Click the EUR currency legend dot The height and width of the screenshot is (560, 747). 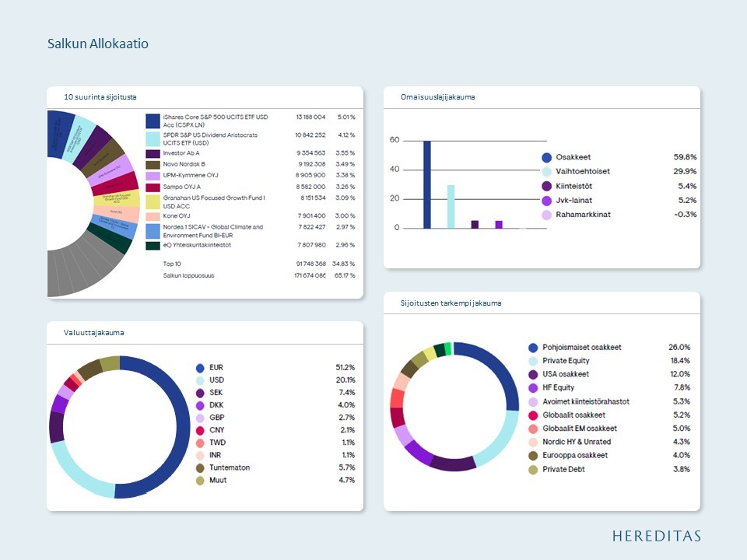tap(200, 368)
